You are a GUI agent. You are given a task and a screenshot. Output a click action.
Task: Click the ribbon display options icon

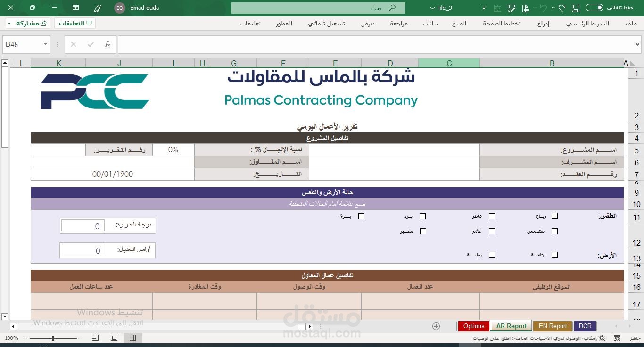[76, 8]
